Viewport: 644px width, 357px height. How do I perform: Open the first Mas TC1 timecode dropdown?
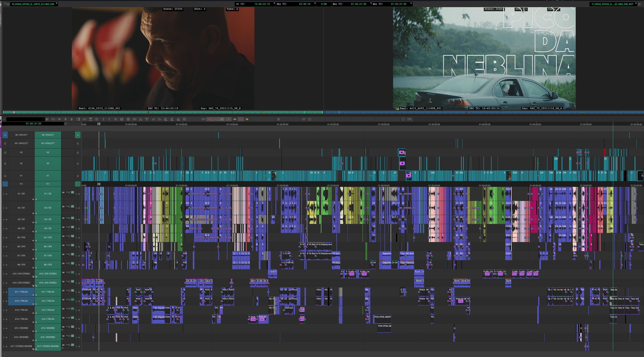pyautogui.click(x=371, y=4)
